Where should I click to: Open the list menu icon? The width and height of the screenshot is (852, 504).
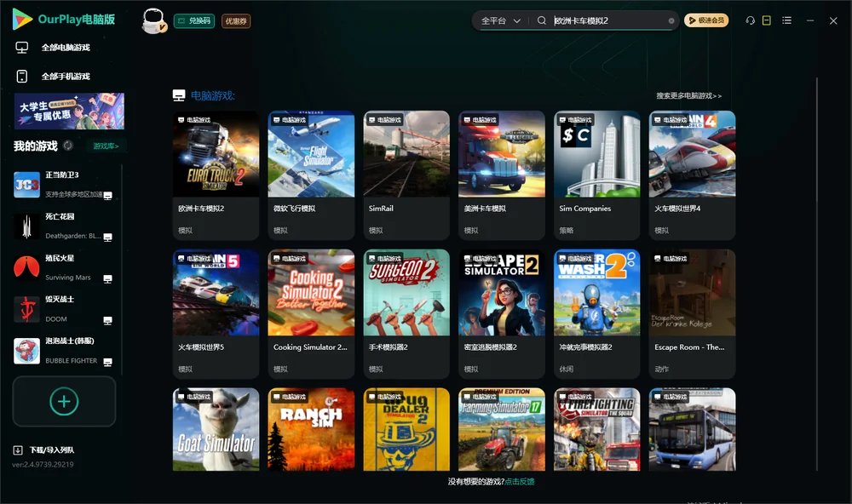click(786, 20)
